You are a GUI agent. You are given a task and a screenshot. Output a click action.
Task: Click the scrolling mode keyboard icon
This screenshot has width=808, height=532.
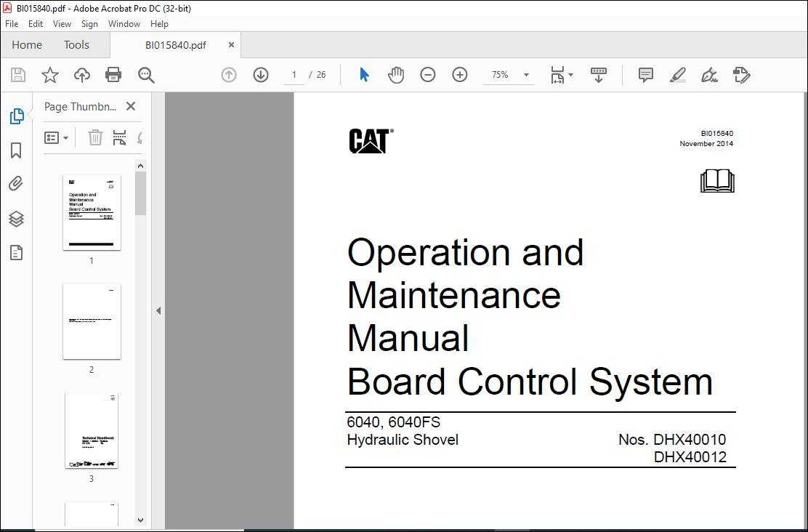tap(598, 76)
